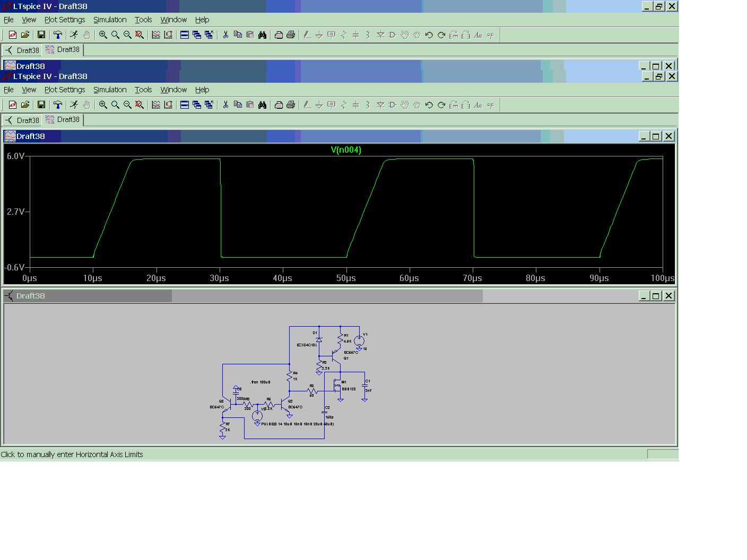
Task: Switch to the schematic Draft38 tab in the lower tab row
Action: point(22,120)
